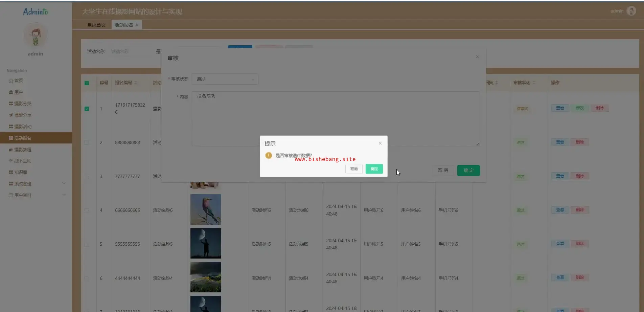Click 查看 for row 6666666666

coord(560,210)
